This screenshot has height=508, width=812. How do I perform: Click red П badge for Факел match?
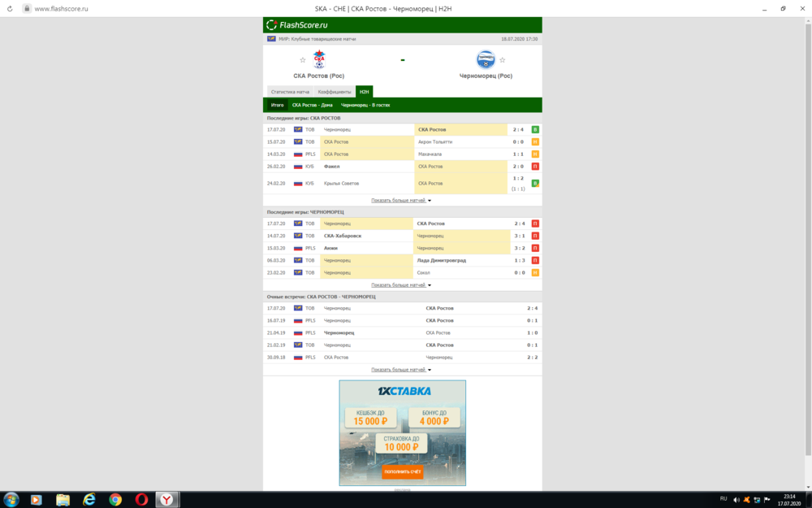coord(535,167)
